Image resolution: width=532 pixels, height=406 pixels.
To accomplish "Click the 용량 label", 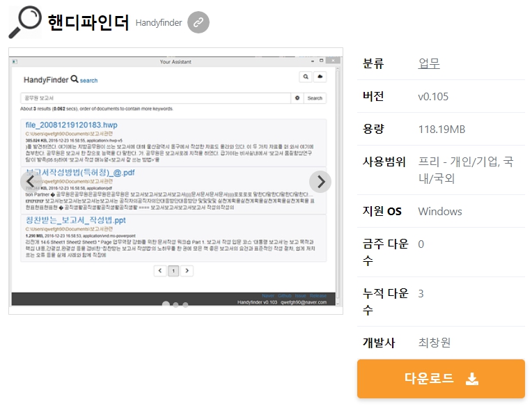I will 373,129.
